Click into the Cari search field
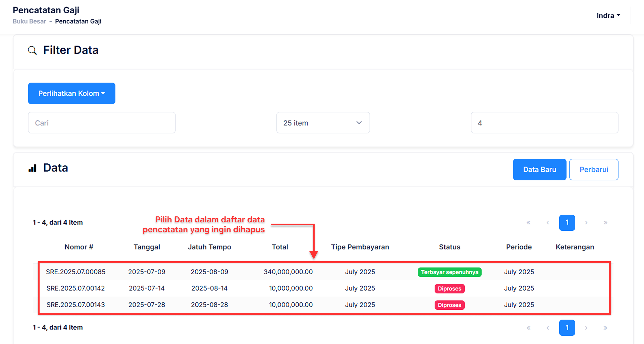This screenshot has height=344, width=644. pyautogui.click(x=102, y=123)
